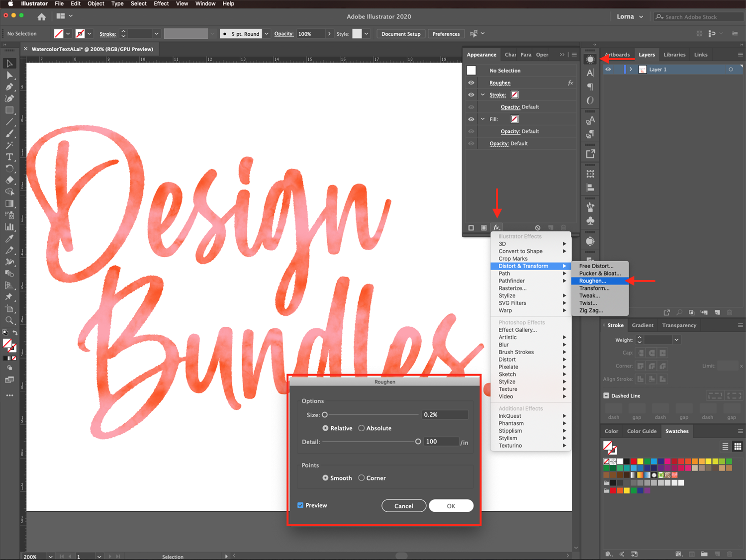
Task: Cancel the Roughen dialog
Action: click(x=404, y=506)
